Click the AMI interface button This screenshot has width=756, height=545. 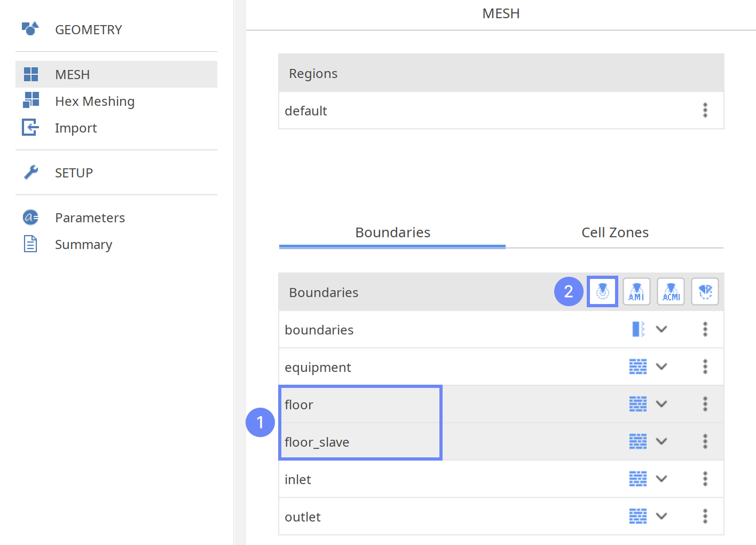click(x=636, y=292)
